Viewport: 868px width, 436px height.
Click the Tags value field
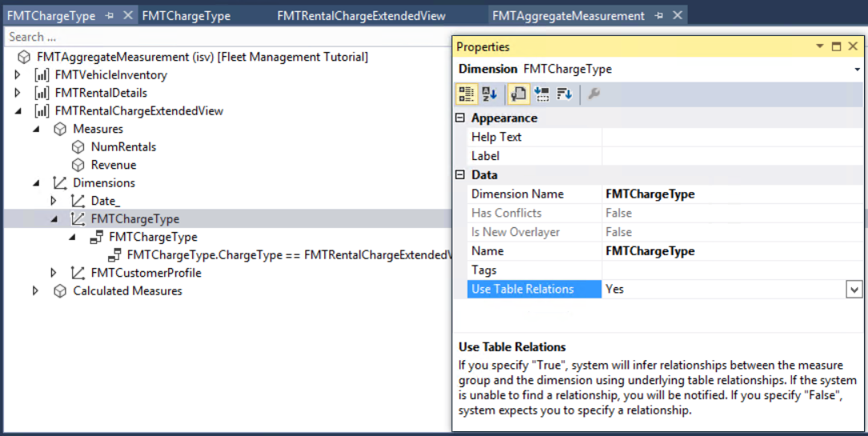[732, 270]
